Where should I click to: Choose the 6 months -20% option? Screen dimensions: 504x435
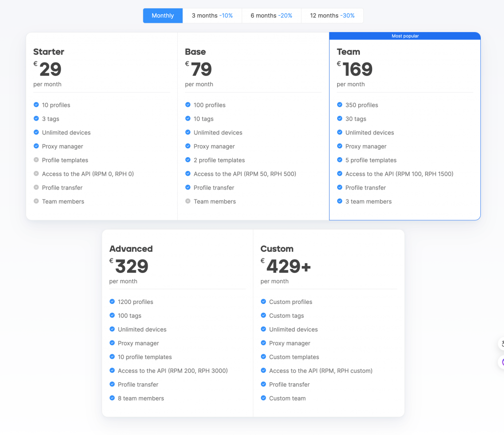[271, 15]
